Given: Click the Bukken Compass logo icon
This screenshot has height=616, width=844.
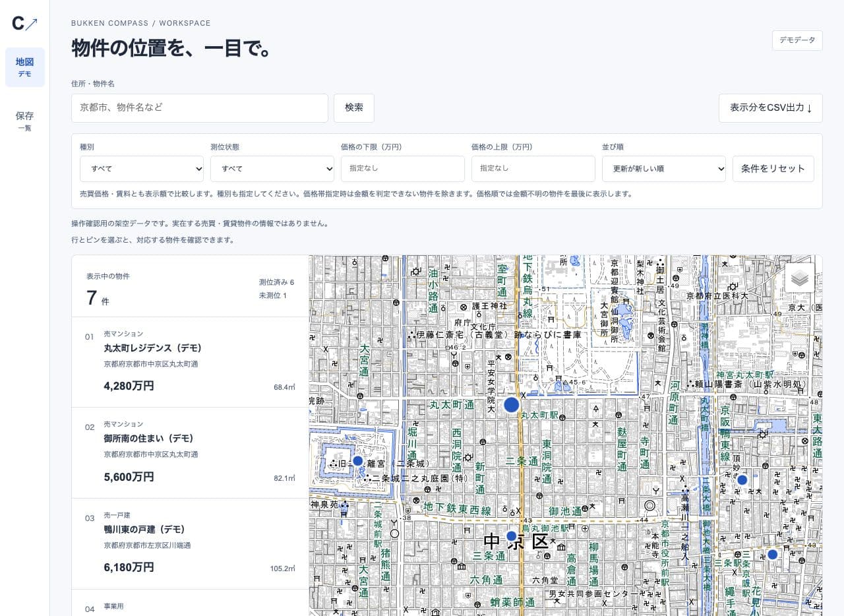Looking at the screenshot, I should pyautogui.click(x=24, y=24).
